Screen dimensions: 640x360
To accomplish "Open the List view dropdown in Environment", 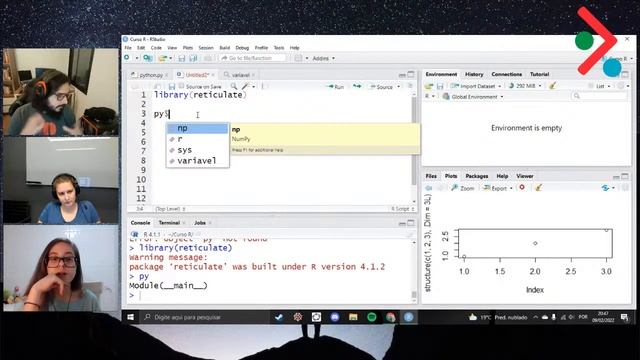I will pyautogui.click(x=600, y=86).
